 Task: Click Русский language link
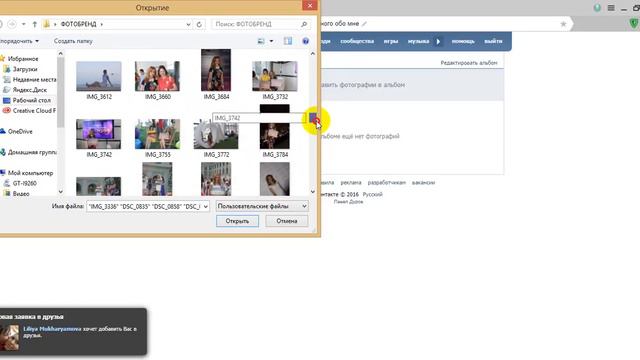click(x=372, y=194)
